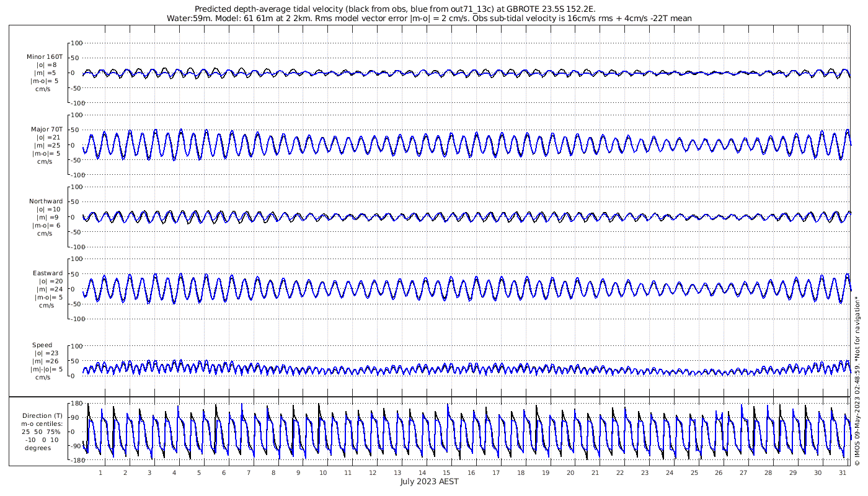The image size is (868, 496).
Task: Click the 'Minor 160T' panel label
Action: [45, 57]
